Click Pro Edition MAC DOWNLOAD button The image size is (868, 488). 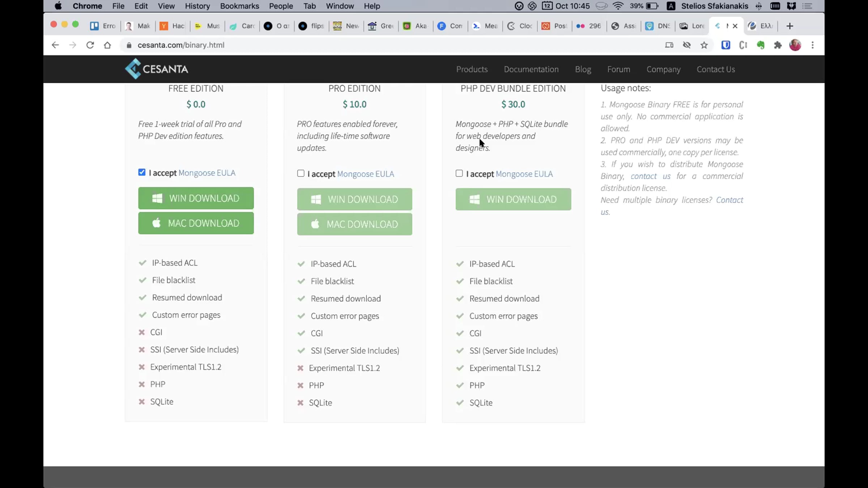[355, 224]
